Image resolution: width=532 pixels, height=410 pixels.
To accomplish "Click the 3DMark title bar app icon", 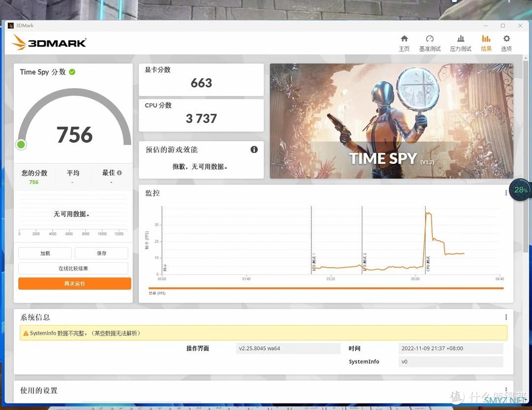I will click(10, 26).
